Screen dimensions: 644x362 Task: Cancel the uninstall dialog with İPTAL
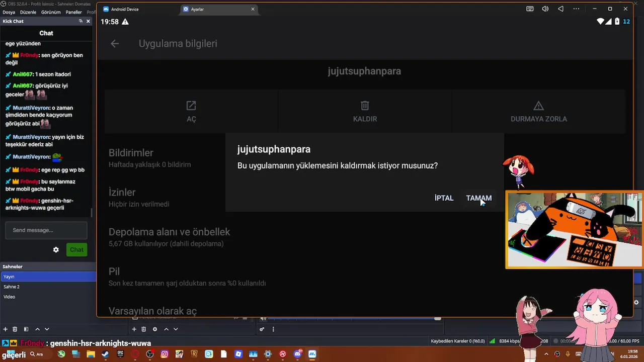pyautogui.click(x=444, y=198)
